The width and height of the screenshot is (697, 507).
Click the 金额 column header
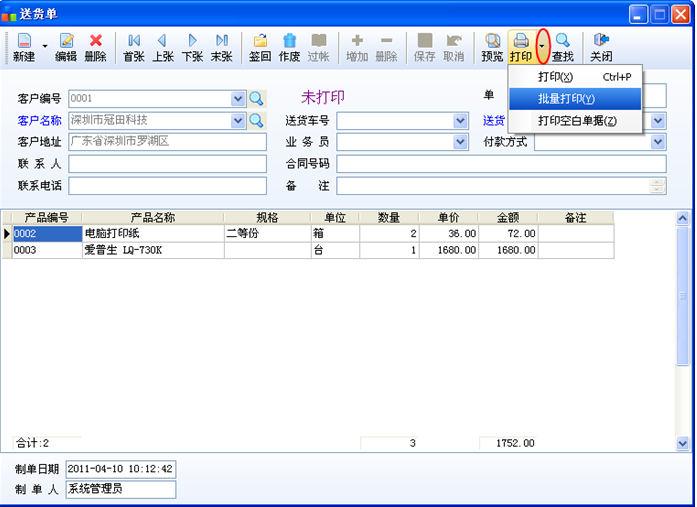[x=508, y=217]
